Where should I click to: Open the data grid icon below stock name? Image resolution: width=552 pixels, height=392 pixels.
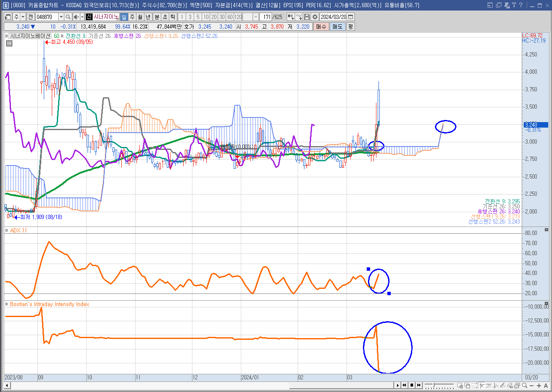(x=9, y=43)
